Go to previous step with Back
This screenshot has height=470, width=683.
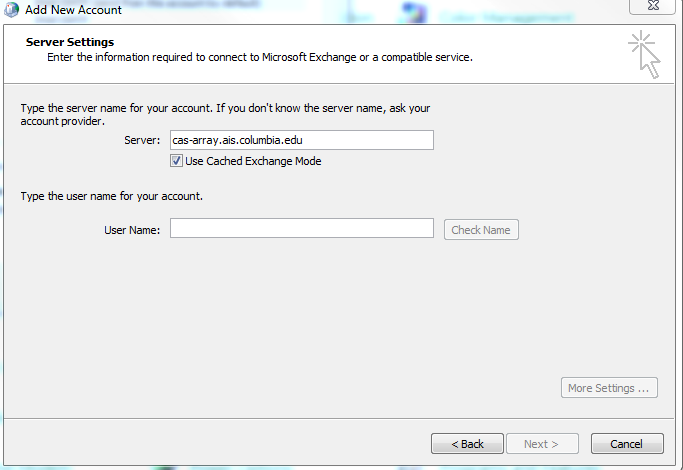(x=467, y=444)
